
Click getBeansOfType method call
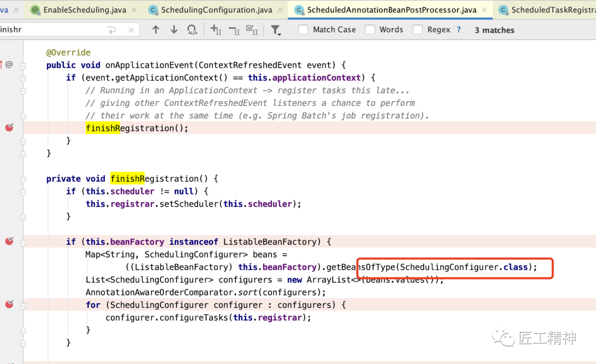click(x=361, y=267)
